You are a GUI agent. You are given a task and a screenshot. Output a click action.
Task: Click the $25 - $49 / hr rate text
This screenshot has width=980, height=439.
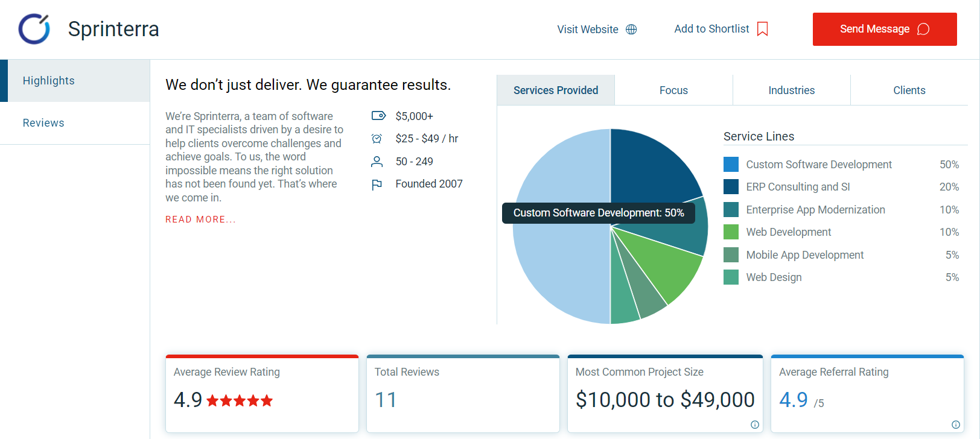(427, 139)
